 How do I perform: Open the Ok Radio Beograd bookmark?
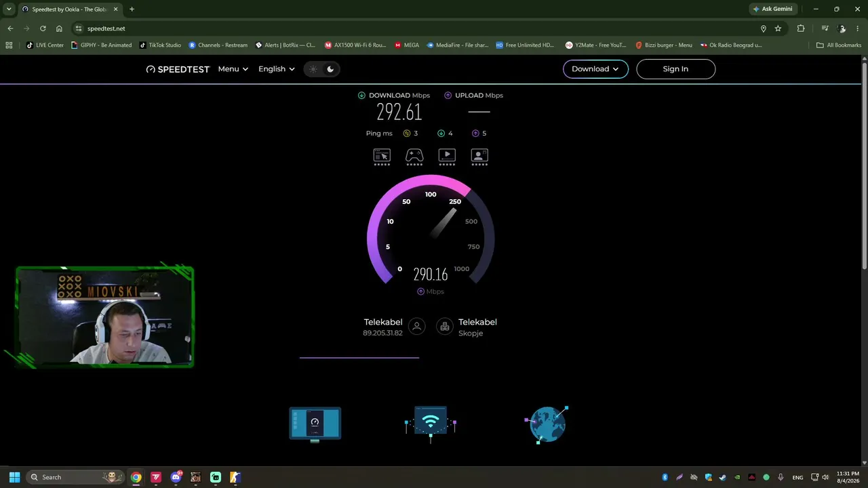pyautogui.click(x=731, y=45)
